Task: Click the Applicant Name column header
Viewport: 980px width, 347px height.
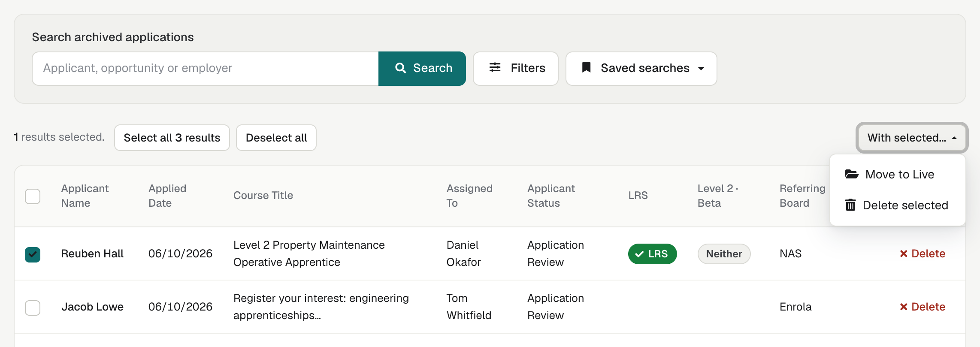Action: (x=85, y=196)
